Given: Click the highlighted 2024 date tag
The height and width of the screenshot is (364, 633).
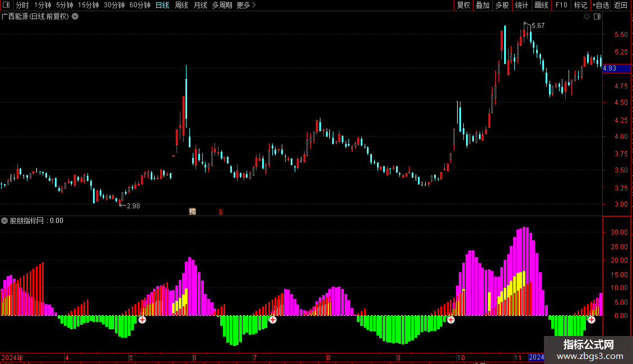Looking at the screenshot, I should 537,357.
